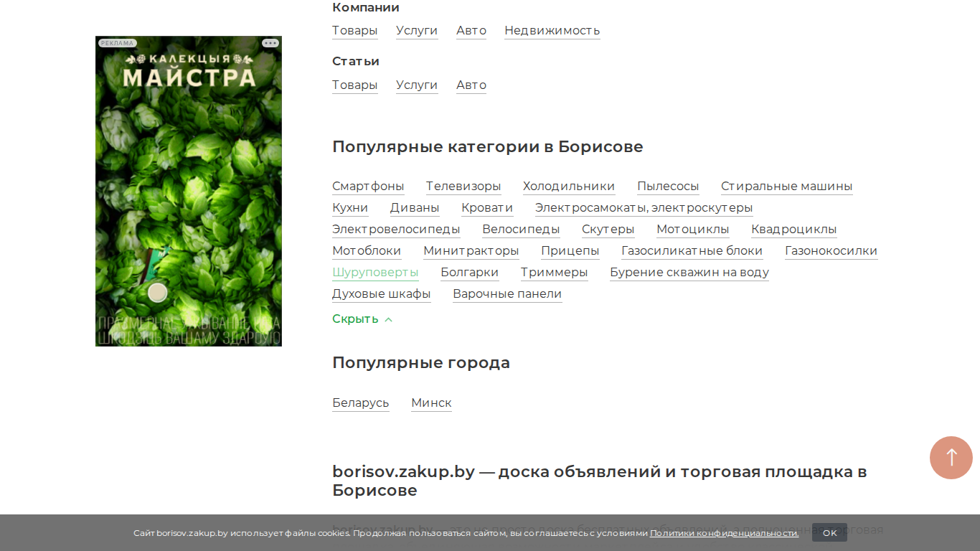Open the Мотоциклы category
The height and width of the screenshot is (551, 980).
pyautogui.click(x=693, y=230)
